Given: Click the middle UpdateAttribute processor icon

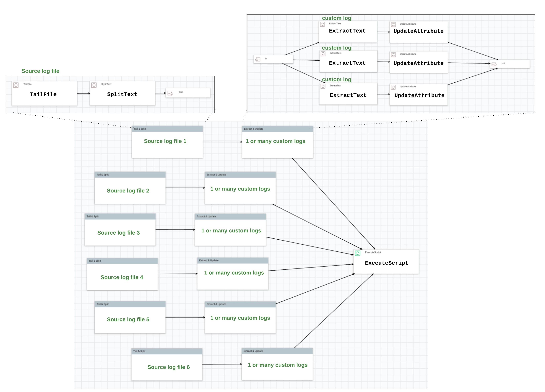Looking at the screenshot, I should (393, 54).
